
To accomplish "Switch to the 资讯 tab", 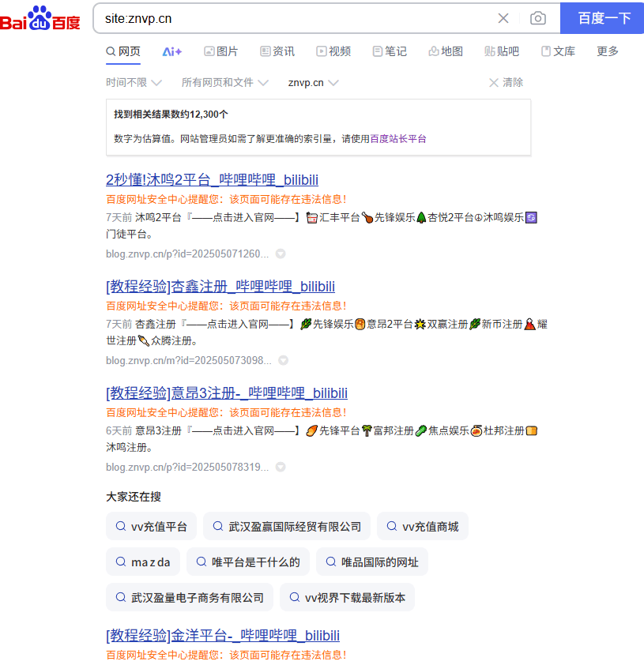I will pos(277,51).
